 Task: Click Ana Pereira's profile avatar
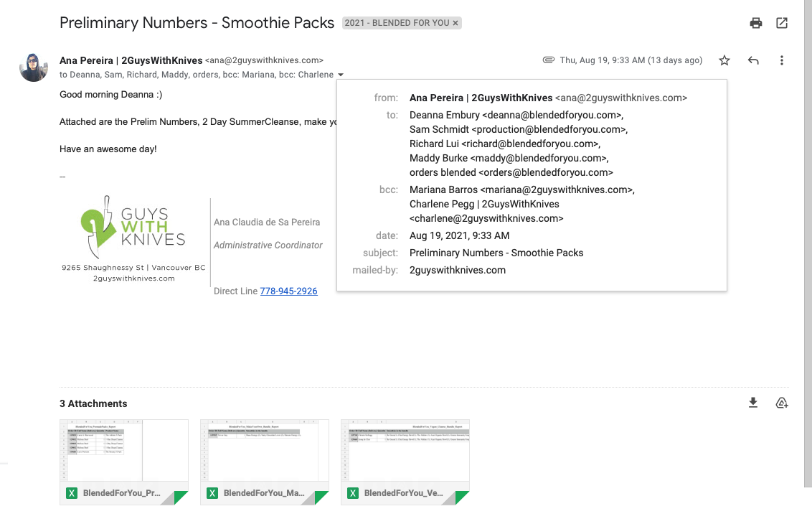(34, 67)
